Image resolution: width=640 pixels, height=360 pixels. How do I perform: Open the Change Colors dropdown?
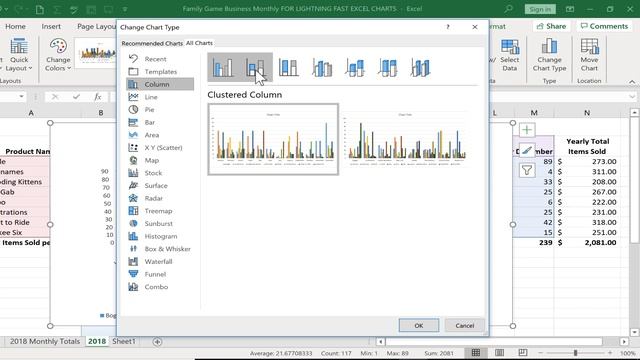tap(58, 55)
